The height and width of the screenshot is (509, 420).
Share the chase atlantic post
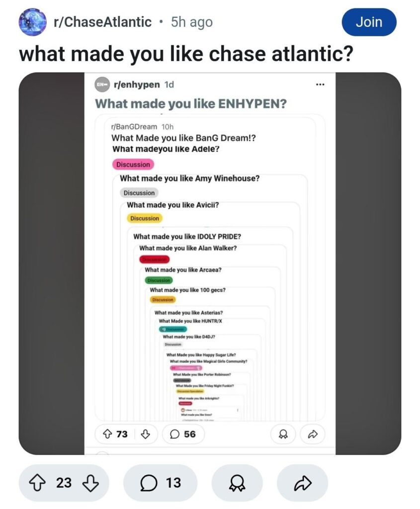click(x=303, y=483)
